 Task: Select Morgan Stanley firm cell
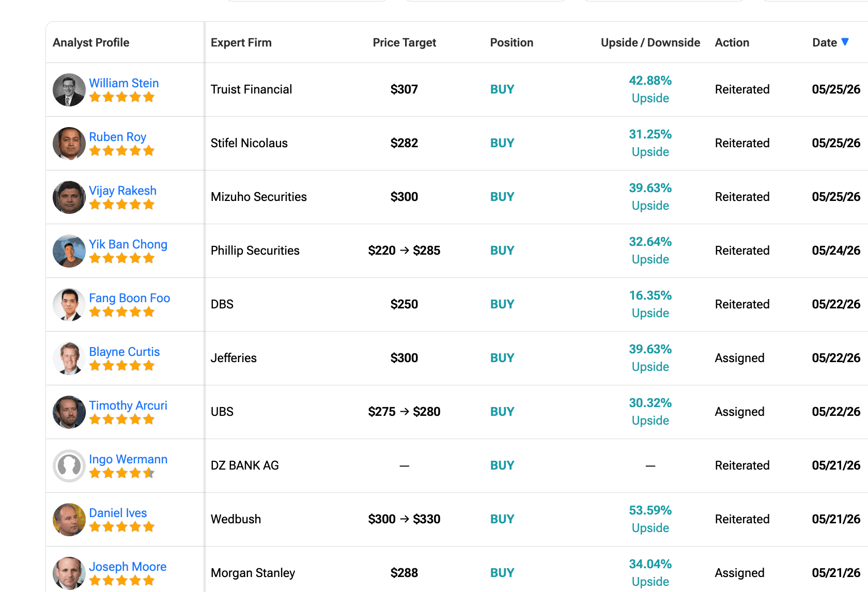click(253, 573)
